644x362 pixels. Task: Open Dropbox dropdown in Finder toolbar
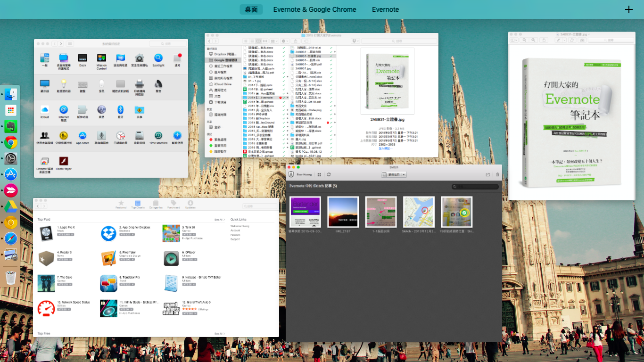[x=356, y=41]
